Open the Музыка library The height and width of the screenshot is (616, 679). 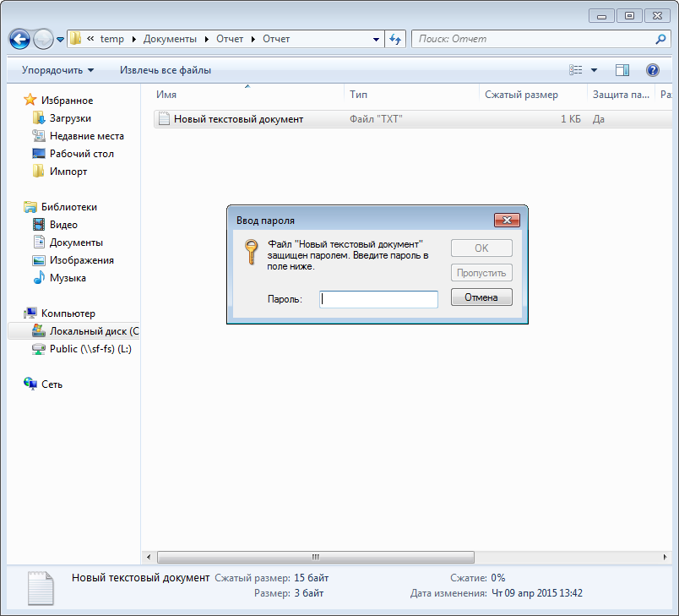click(68, 278)
